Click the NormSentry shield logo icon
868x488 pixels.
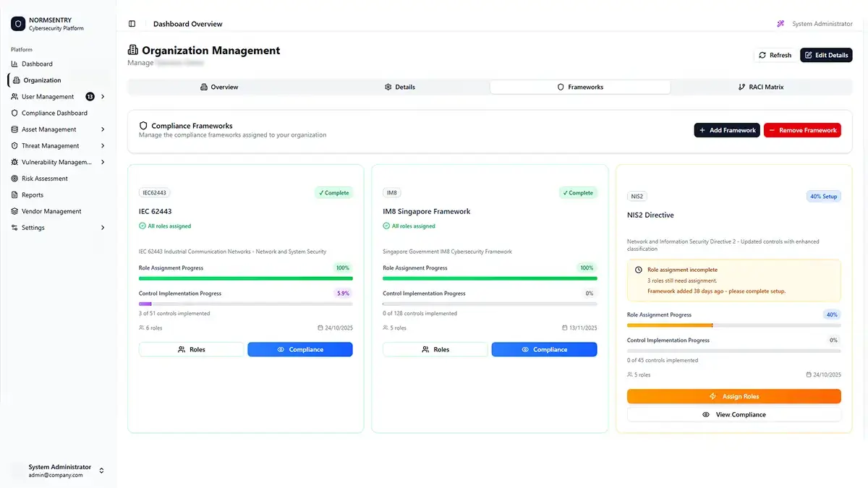click(x=18, y=24)
